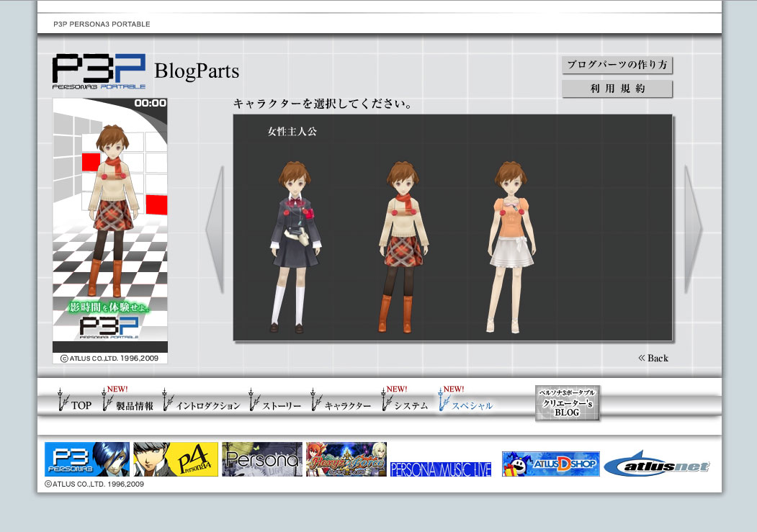Open the クリエーター's BLOG banner
Viewport: 757px width, 532px height.
(x=568, y=402)
